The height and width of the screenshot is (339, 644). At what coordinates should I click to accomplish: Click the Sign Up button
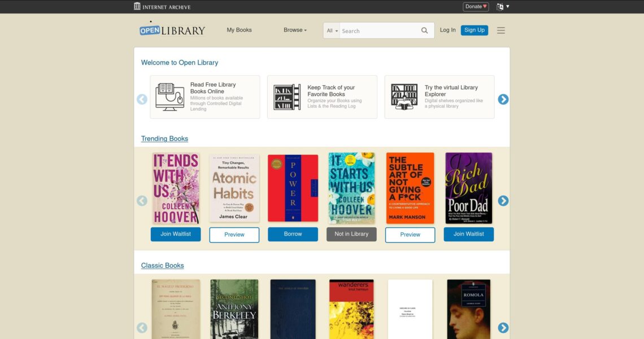[475, 30]
